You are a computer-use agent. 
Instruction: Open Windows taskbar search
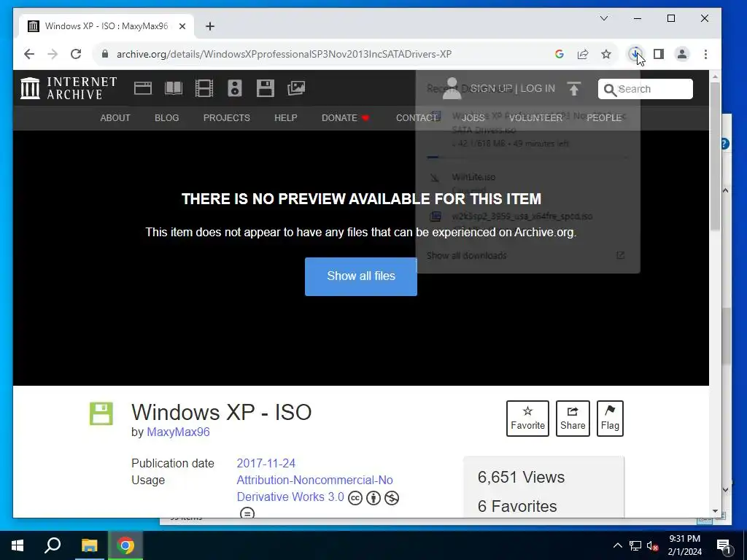[53, 545]
